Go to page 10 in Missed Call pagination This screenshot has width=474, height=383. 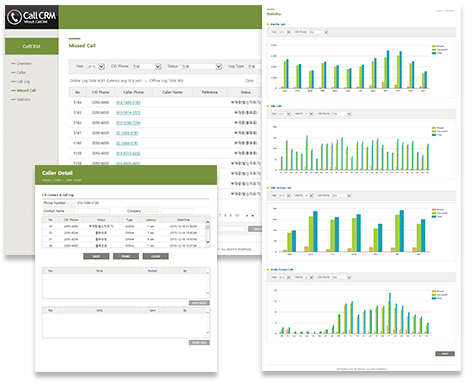[237, 215]
